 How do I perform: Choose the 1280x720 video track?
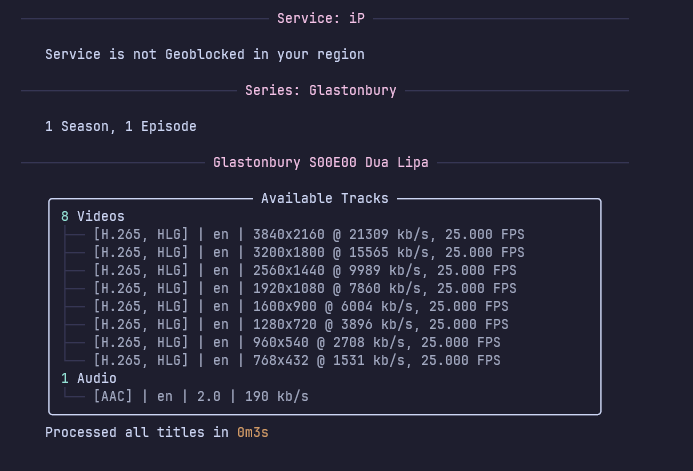[x=301, y=325]
